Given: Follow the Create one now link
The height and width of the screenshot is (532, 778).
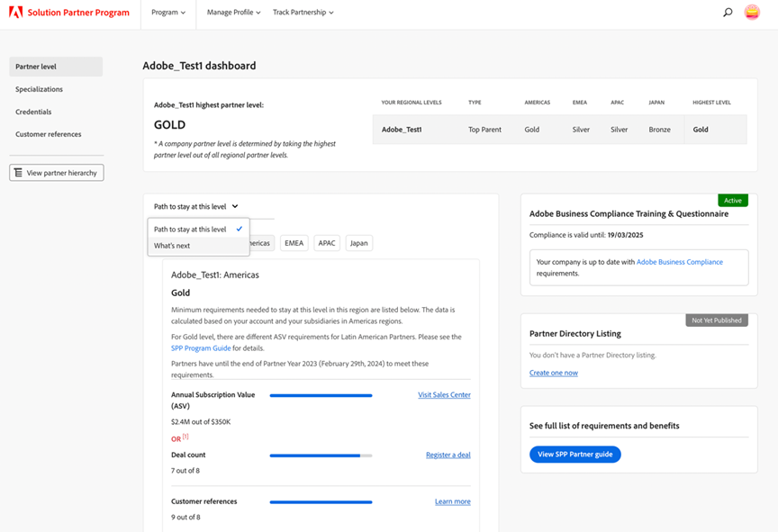Looking at the screenshot, I should 553,373.
